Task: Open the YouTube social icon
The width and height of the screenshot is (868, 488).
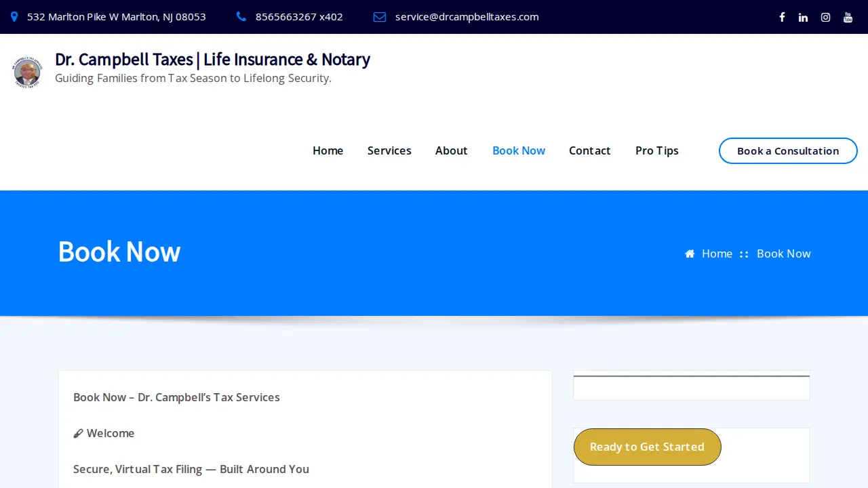Action: [x=848, y=17]
